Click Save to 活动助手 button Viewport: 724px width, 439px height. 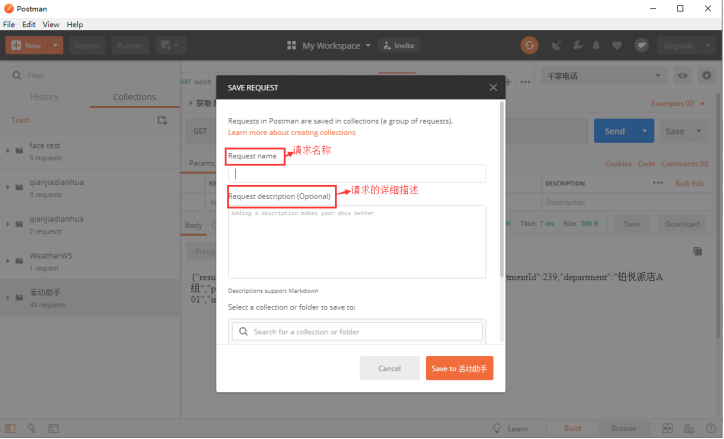pyautogui.click(x=459, y=368)
